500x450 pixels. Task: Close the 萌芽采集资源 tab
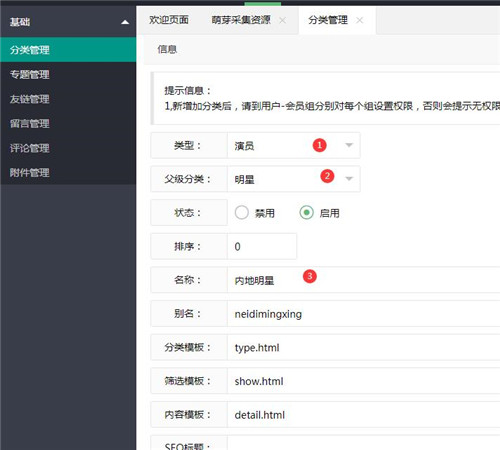coord(282,20)
